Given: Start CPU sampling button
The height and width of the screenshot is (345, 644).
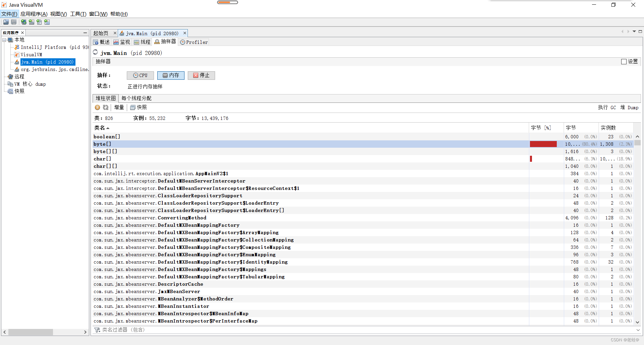Looking at the screenshot, I should pyautogui.click(x=140, y=75).
